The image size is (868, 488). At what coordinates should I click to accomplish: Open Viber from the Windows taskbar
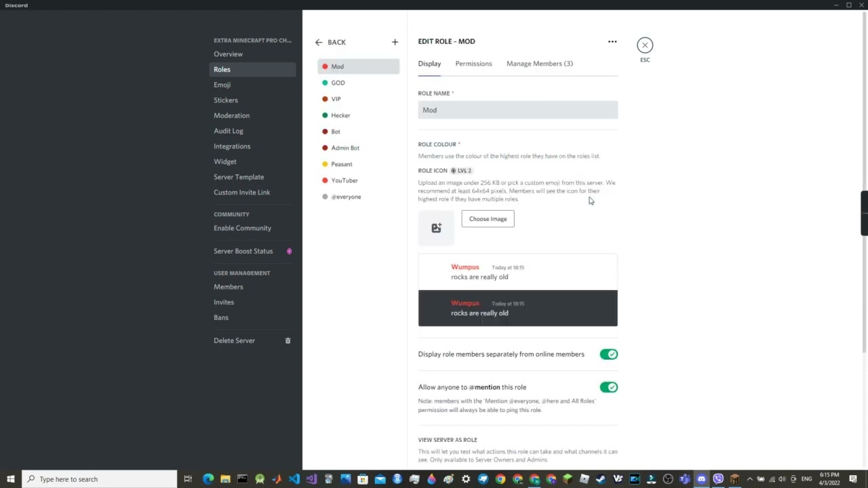718,479
